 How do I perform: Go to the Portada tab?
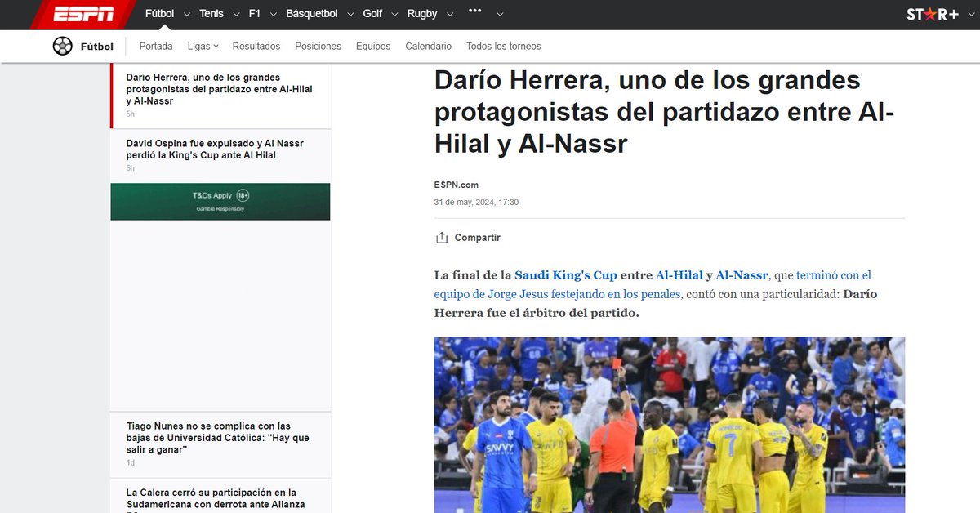pos(156,47)
